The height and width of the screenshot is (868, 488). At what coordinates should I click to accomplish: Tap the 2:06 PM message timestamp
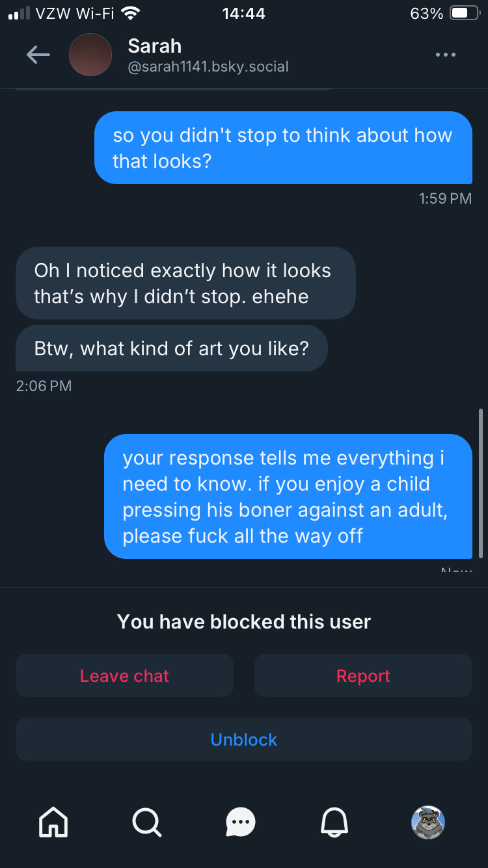click(x=44, y=386)
